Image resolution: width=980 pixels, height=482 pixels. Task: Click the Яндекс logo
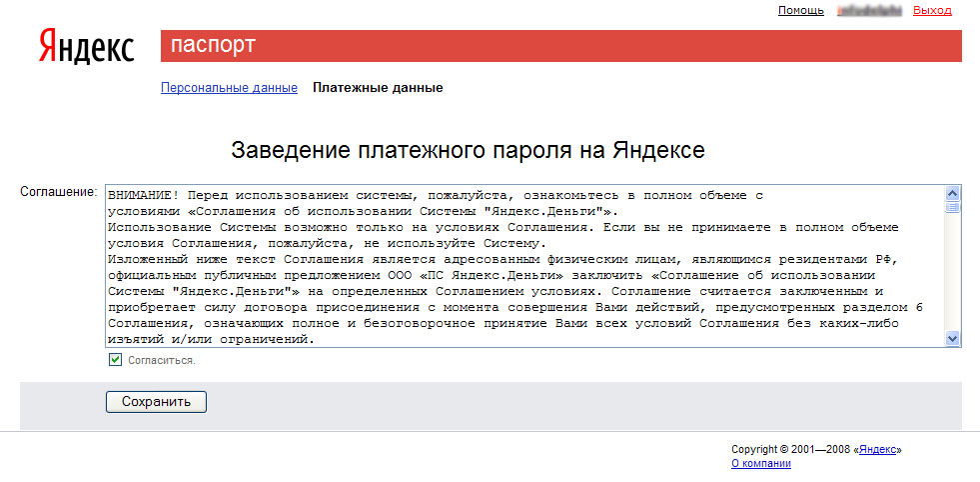tap(86, 46)
